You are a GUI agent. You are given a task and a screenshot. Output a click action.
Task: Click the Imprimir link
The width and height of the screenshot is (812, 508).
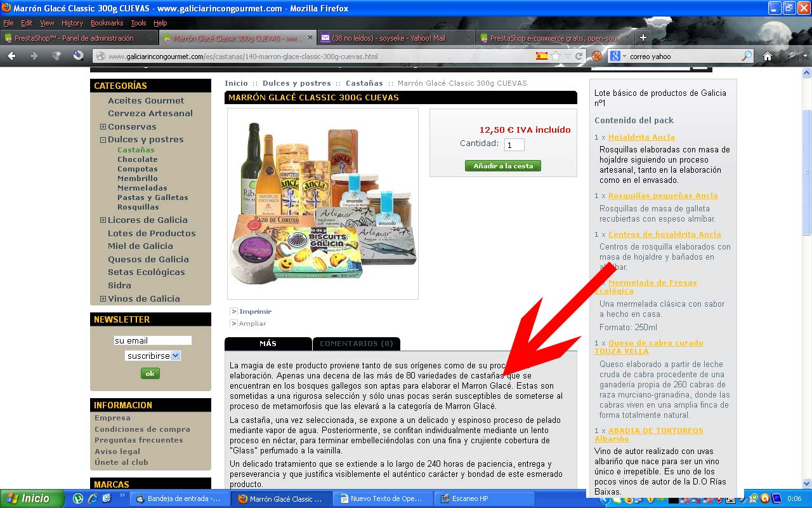click(255, 311)
